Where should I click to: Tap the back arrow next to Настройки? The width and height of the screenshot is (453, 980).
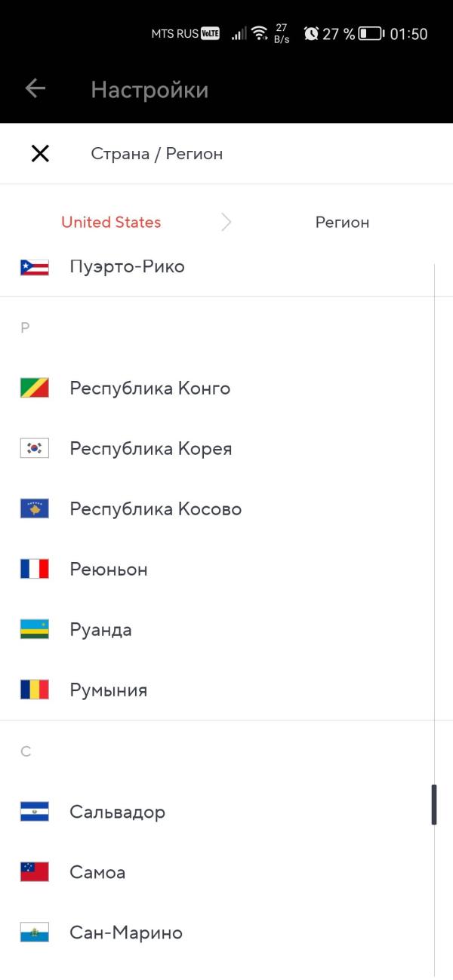[35, 89]
